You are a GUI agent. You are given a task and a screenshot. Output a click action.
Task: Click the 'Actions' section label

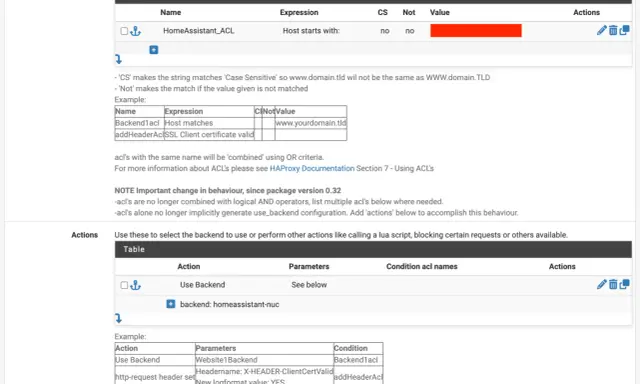[x=84, y=235]
